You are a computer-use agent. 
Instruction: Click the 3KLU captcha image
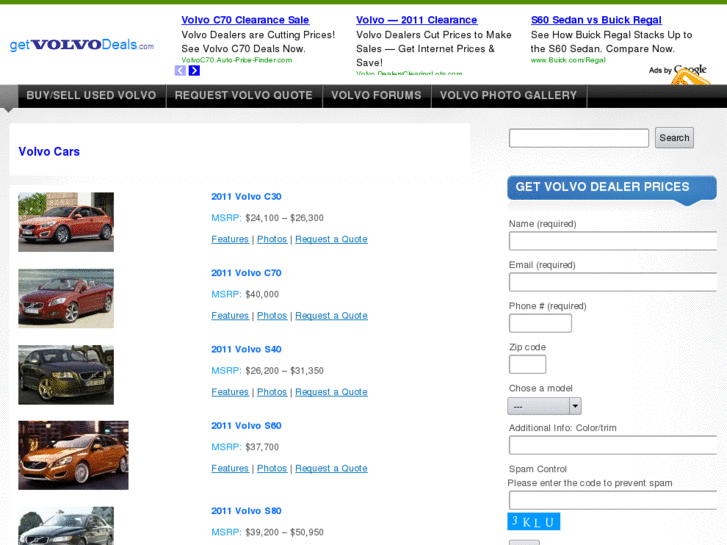pyautogui.click(x=534, y=521)
